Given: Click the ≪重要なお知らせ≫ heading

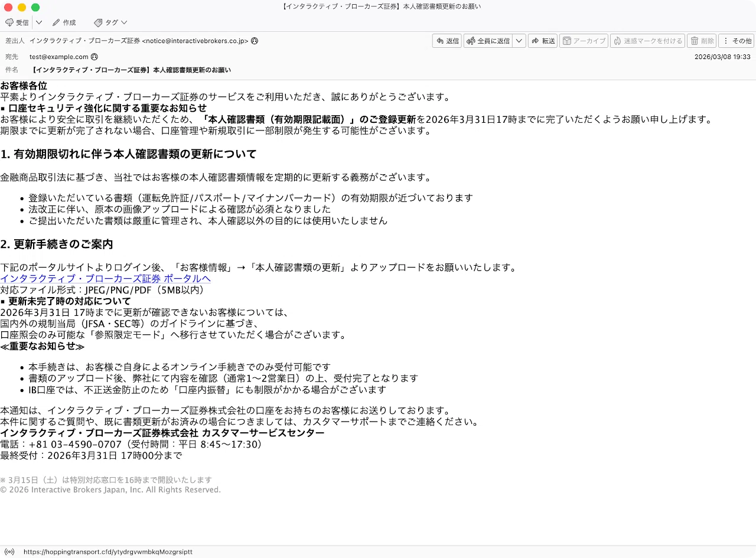Looking at the screenshot, I should (x=43, y=347).
